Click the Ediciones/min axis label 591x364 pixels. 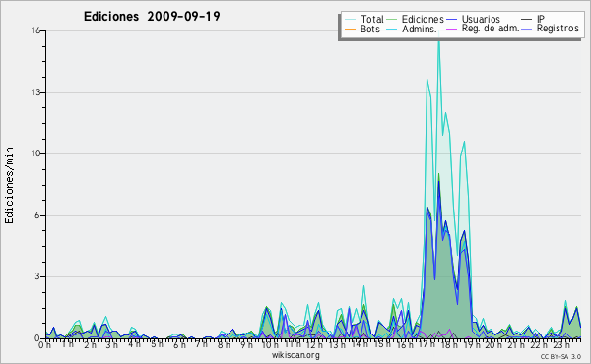[x=9, y=185]
